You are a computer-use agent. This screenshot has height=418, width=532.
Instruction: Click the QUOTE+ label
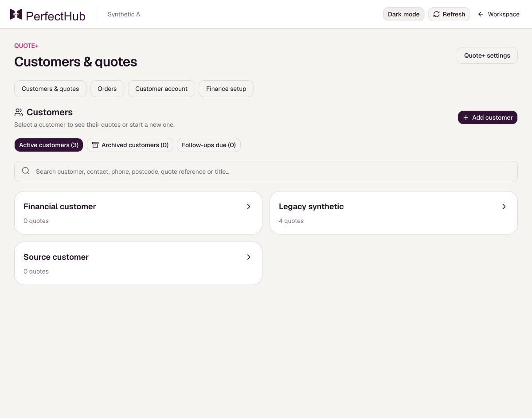[x=27, y=46]
